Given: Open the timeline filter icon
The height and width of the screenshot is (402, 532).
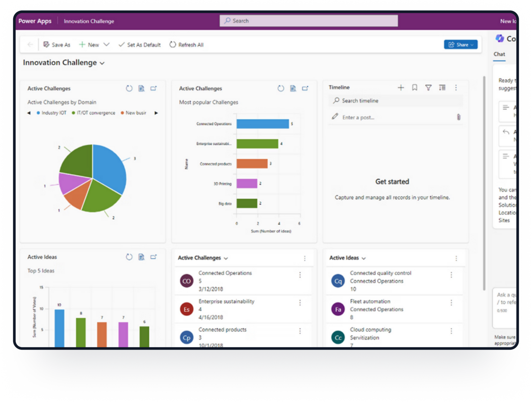Looking at the screenshot, I should (x=428, y=87).
